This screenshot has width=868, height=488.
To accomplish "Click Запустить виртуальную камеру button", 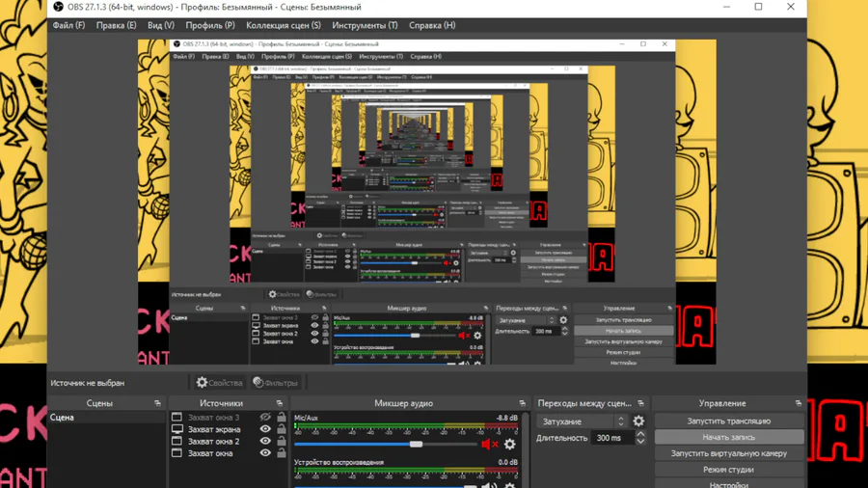I will pyautogui.click(x=728, y=453).
